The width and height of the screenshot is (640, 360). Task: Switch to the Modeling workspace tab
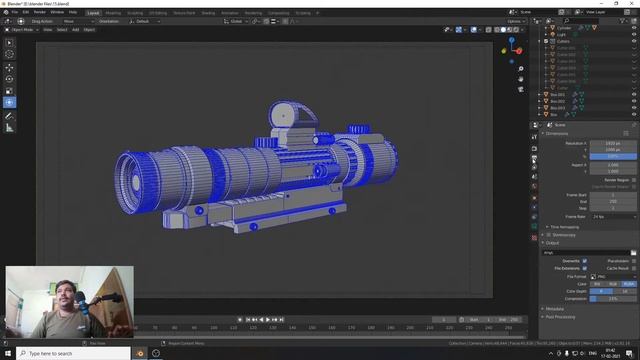(113, 13)
